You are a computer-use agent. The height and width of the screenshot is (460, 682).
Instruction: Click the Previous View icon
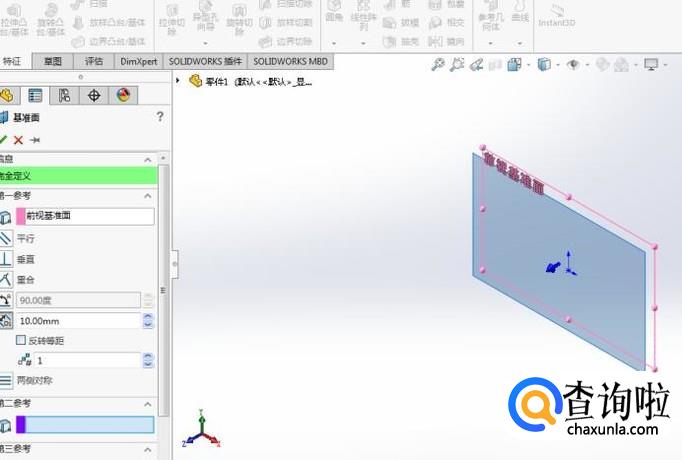pyautogui.click(x=477, y=65)
